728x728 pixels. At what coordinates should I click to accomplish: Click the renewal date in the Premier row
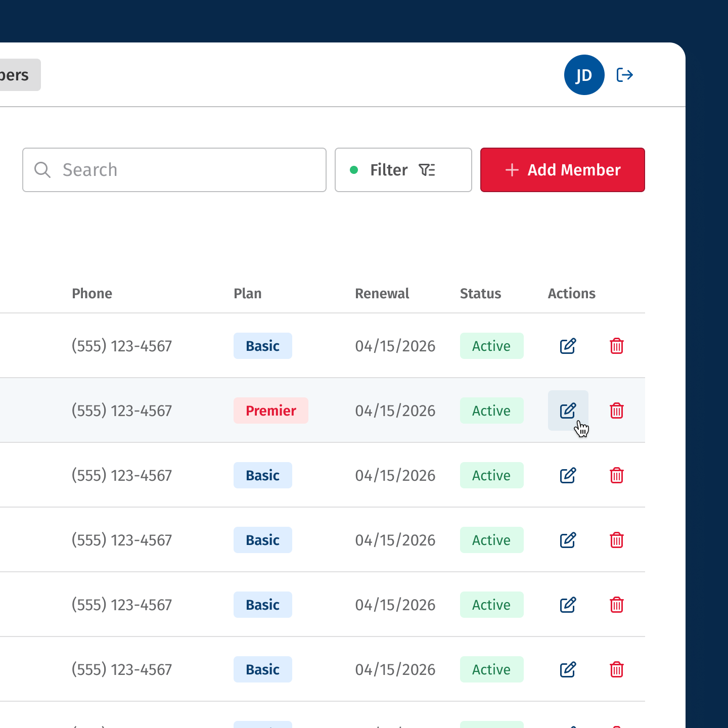click(x=395, y=411)
